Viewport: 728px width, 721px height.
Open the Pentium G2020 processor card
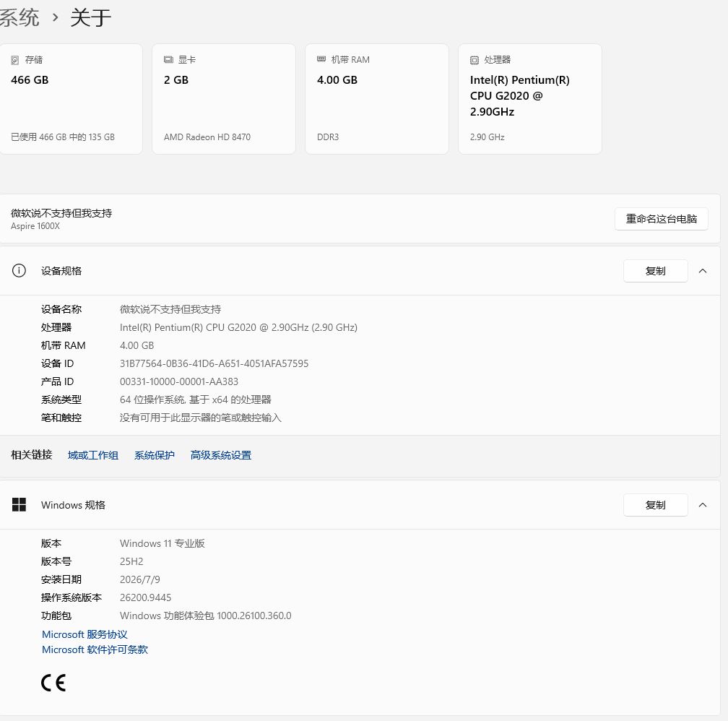pyautogui.click(x=530, y=99)
